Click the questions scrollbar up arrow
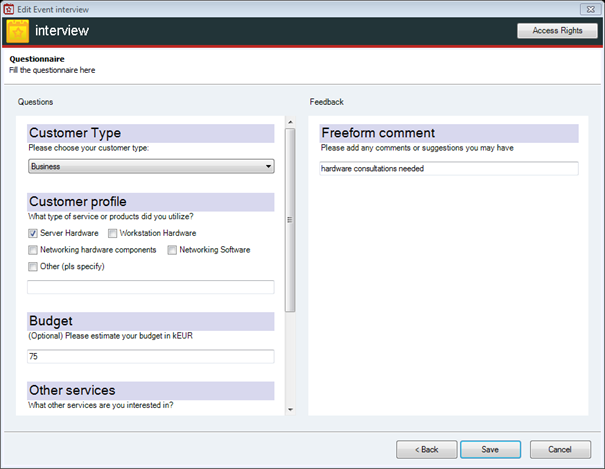Image resolution: width=605 pixels, height=469 pixels. pos(291,122)
